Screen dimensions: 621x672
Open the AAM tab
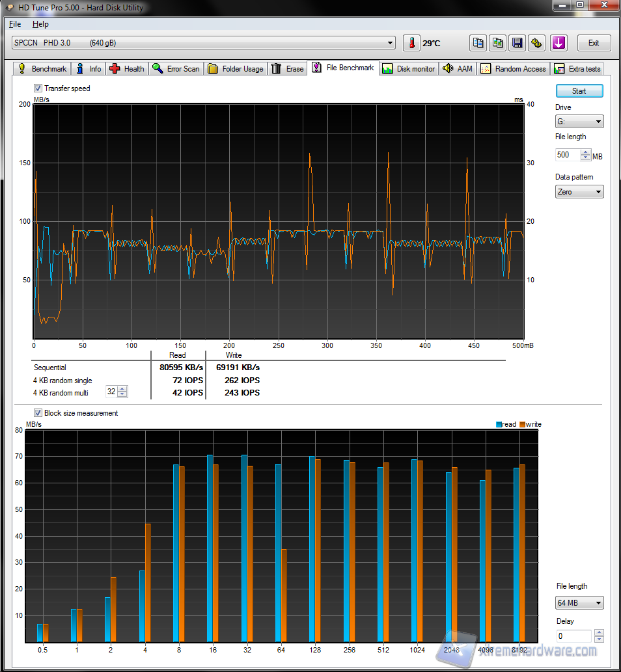tap(458, 68)
